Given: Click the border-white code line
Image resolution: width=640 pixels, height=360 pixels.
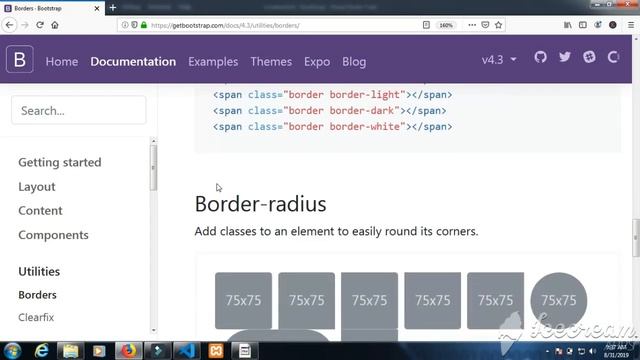Looking at the screenshot, I should point(332,127).
